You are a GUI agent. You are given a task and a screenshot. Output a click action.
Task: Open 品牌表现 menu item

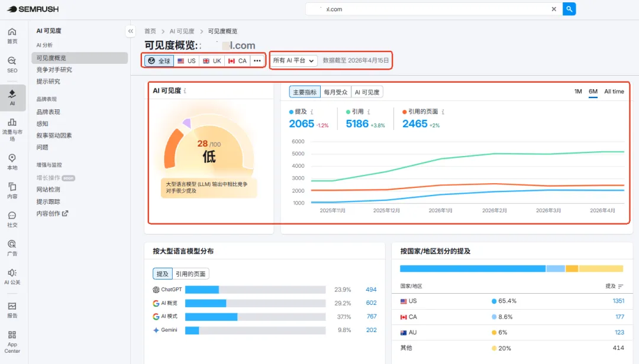(x=48, y=112)
